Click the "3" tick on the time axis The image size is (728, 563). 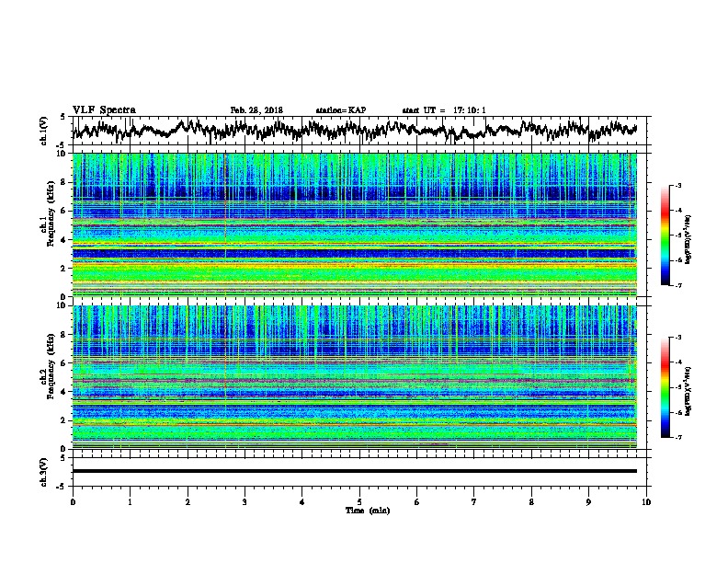(245, 501)
